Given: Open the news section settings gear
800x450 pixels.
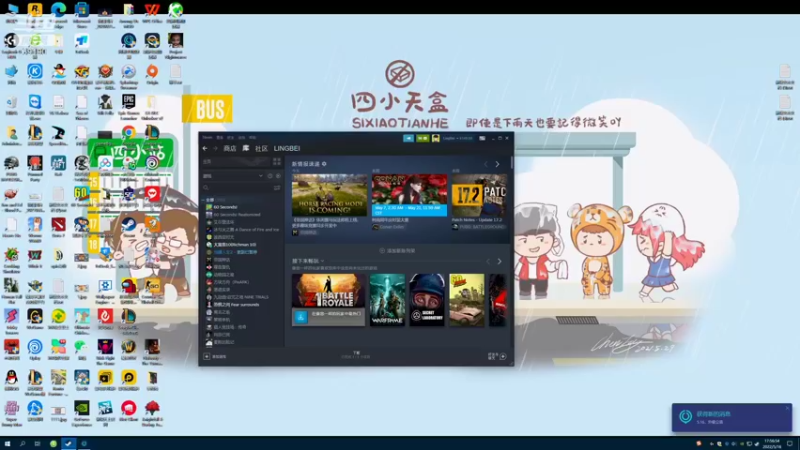Looking at the screenshot, I should (324, 164).
